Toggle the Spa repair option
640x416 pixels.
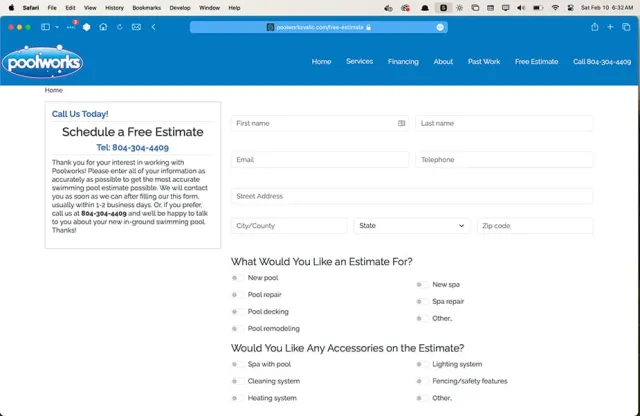pos(422,302)
